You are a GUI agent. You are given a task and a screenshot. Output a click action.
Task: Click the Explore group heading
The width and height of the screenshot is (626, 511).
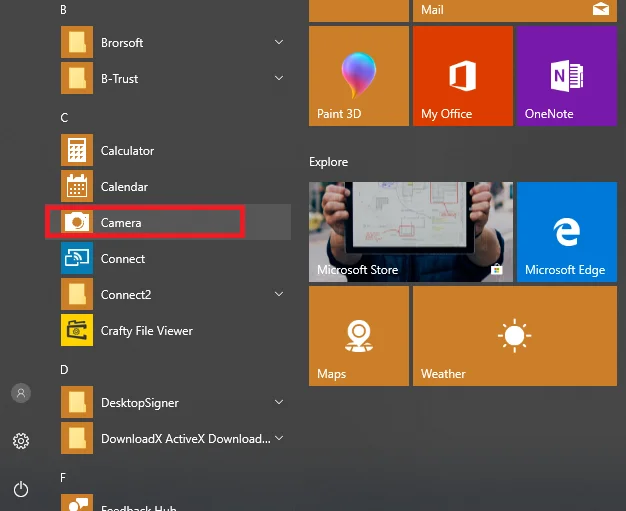[x=329, y=162]
